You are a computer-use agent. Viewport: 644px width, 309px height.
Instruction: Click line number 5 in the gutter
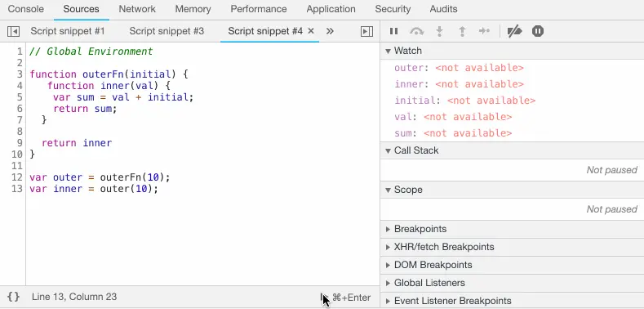point(20,97)
